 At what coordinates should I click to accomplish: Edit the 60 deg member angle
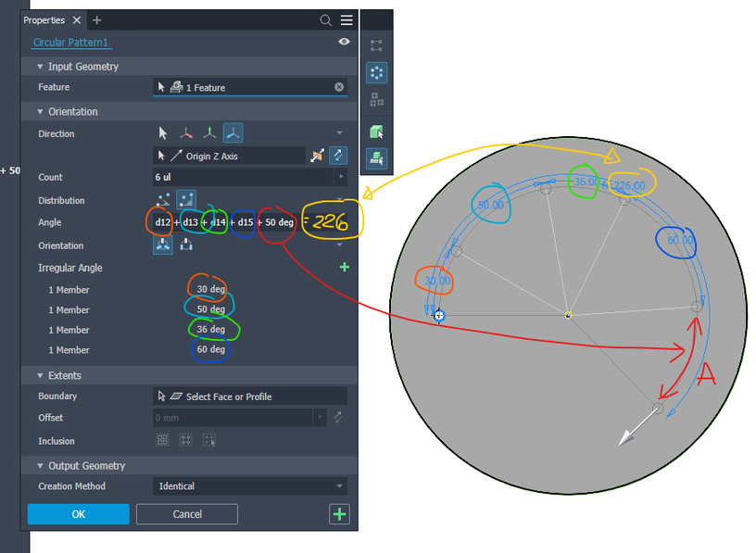coord(210,349)
